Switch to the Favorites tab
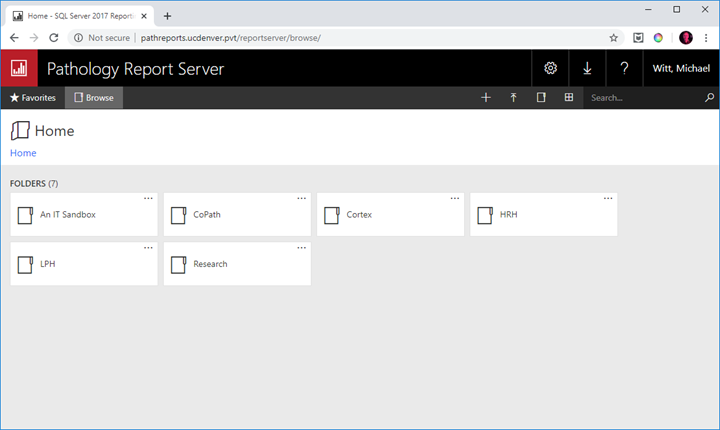The image size is (720, 430). [x=33, y=97]
